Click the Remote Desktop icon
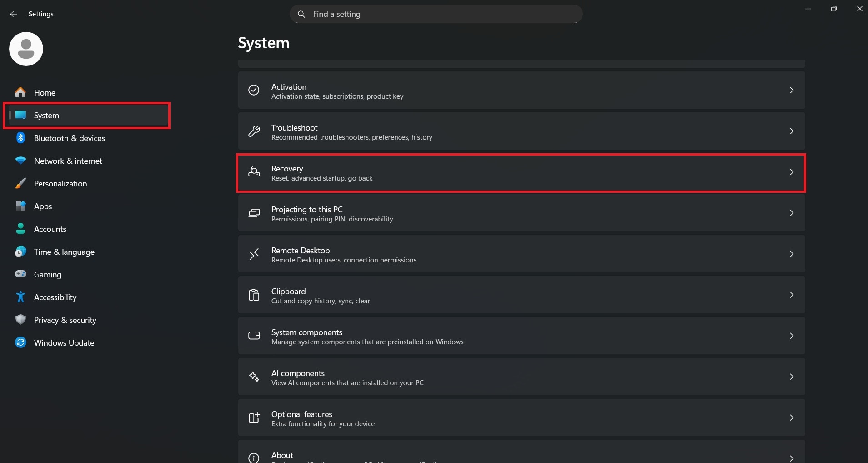The width and height of the screenshot is (868, 463). [x=254, y=254]
